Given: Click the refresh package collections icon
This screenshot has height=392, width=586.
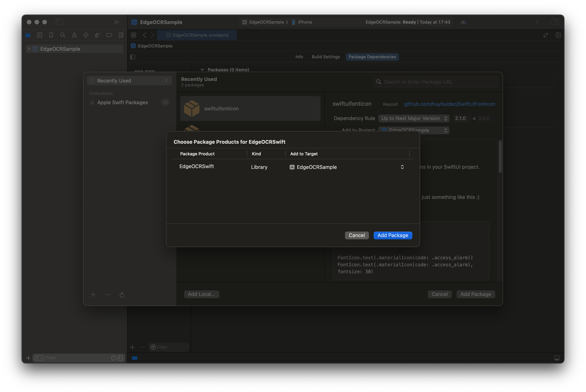Looking at the screenshot, I should pyautogui.click(x=122, y=295).
